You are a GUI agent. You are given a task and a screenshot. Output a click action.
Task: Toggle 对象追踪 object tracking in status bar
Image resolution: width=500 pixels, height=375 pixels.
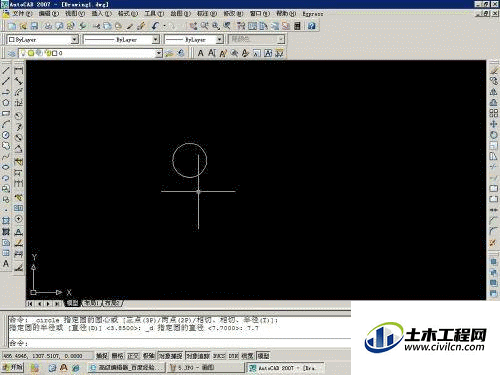click(198, 356)
